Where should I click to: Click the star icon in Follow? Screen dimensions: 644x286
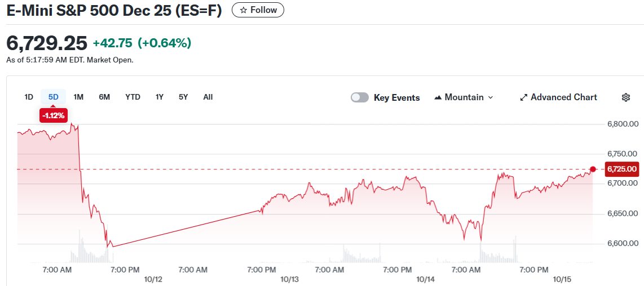(244, 10)
